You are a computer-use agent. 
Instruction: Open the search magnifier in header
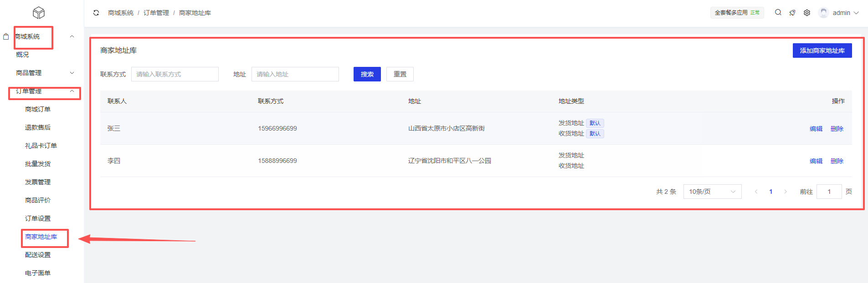click(x=778, y=13)
